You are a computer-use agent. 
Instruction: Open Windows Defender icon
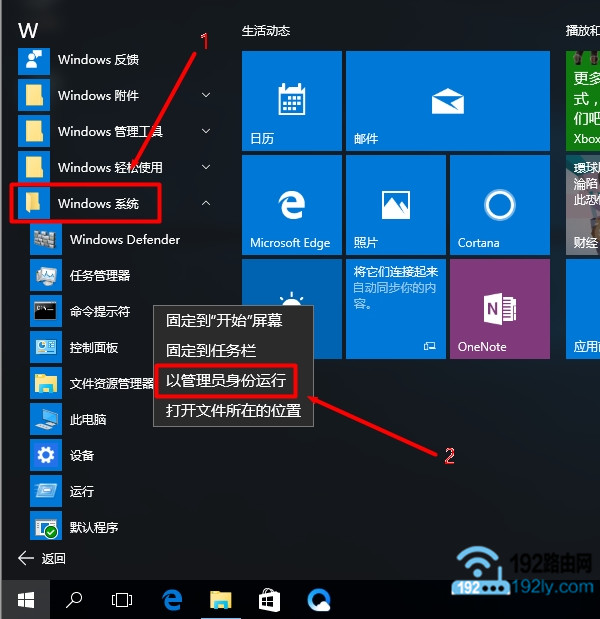tap(46, 239)
